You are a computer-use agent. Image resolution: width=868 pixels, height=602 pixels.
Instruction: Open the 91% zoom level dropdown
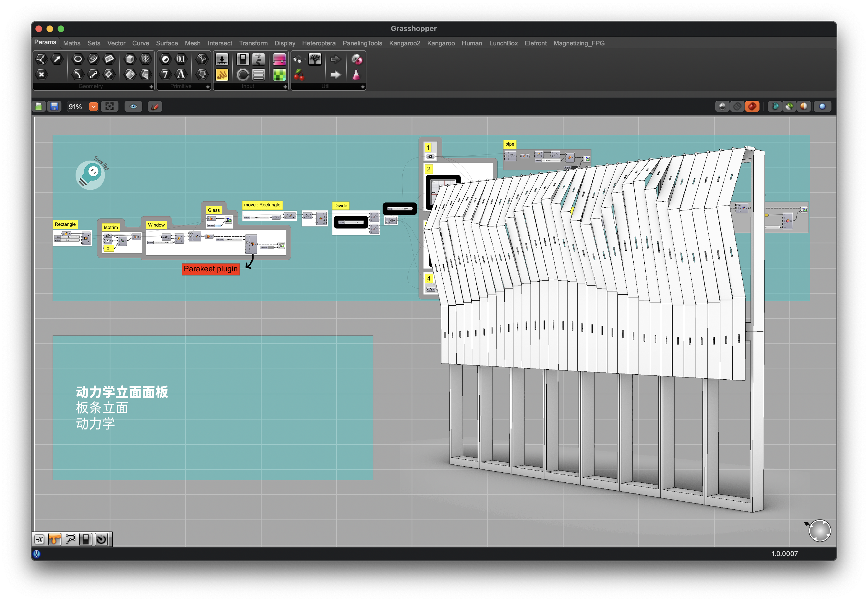tap(93, 107)
